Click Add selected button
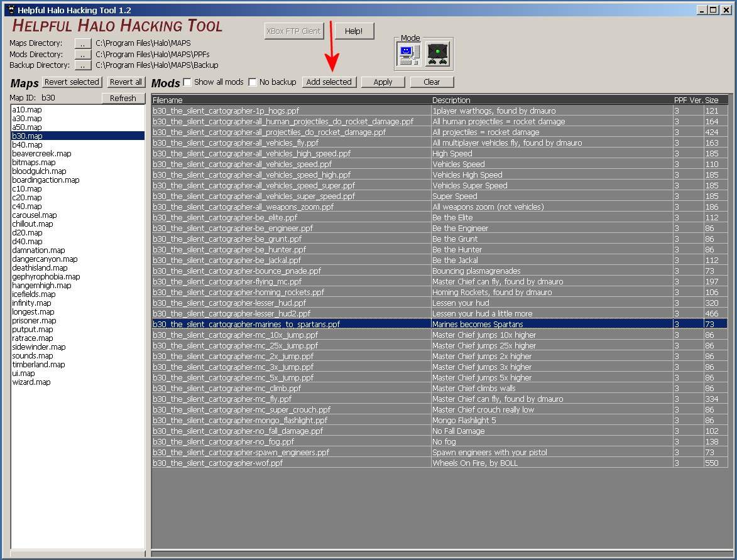The width and height of the screenshot is (737, 560). click(x=329, y=82)
